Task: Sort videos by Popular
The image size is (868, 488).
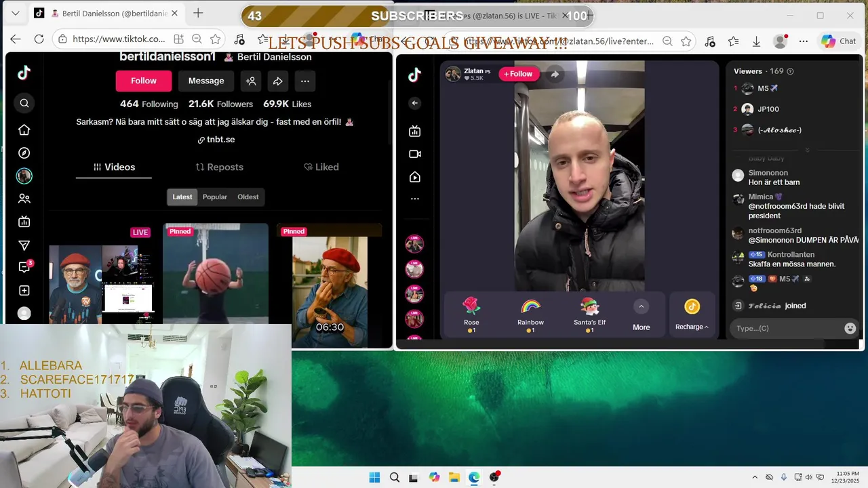Action: (215, 197)
